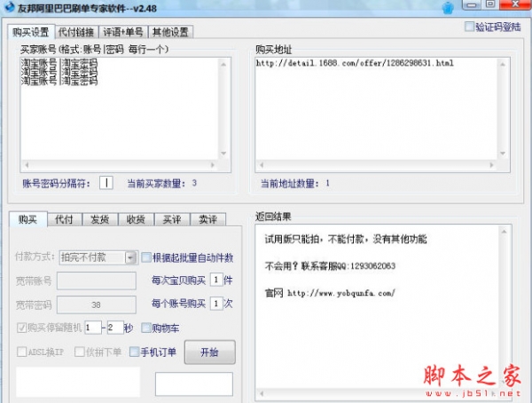Enable the 验证码登陆 checkbox

click(469, 27)
